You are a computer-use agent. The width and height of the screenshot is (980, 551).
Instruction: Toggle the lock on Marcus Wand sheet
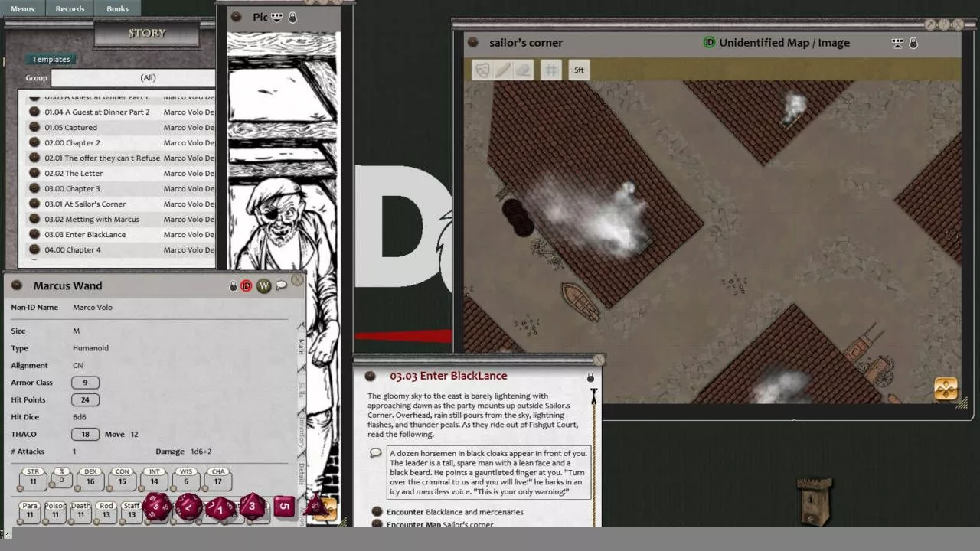234,286
